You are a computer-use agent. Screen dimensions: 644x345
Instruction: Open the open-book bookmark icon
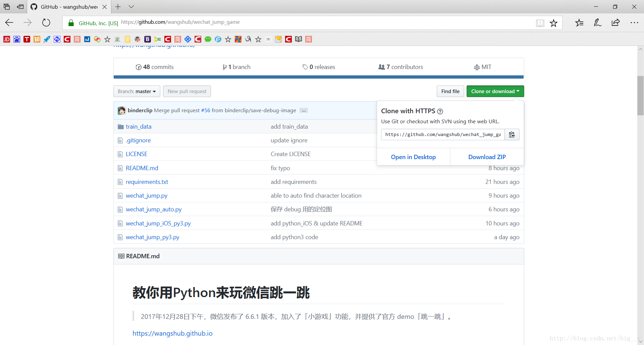299,39
